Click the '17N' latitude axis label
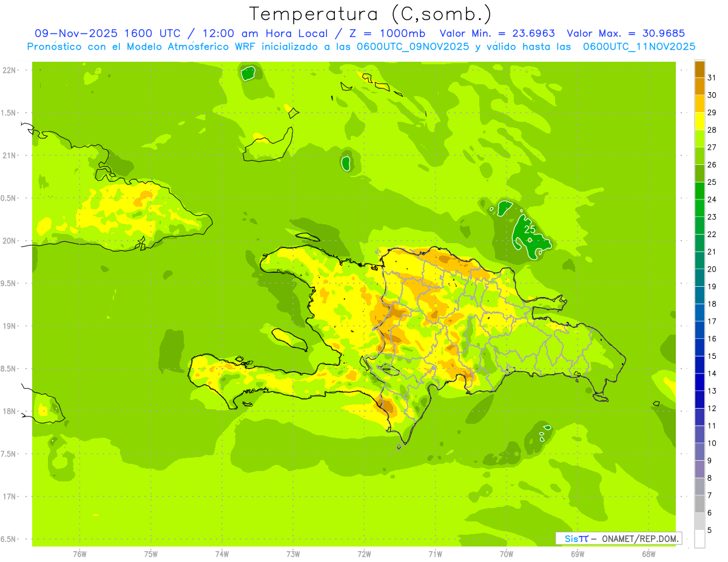 [10, 497]
